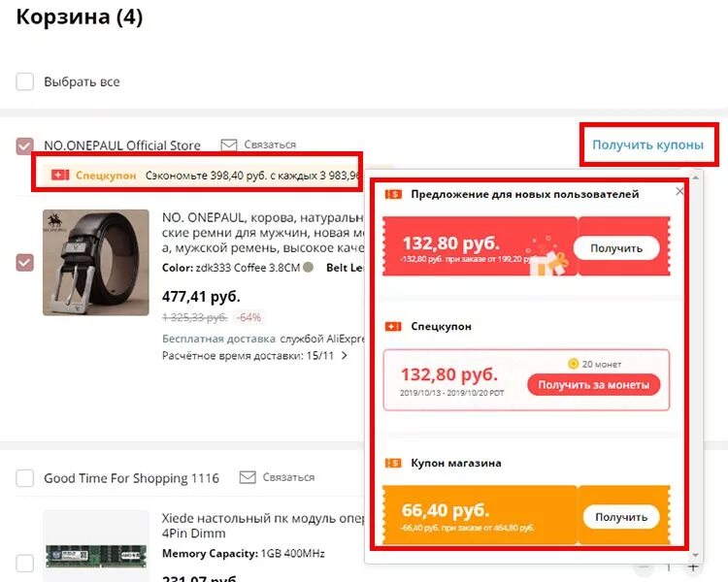Viewport: 728px width, 582px height.
Task: Uncheck the NO.ONEPAUL Official Store checkbox
Action: coord(25,146)
